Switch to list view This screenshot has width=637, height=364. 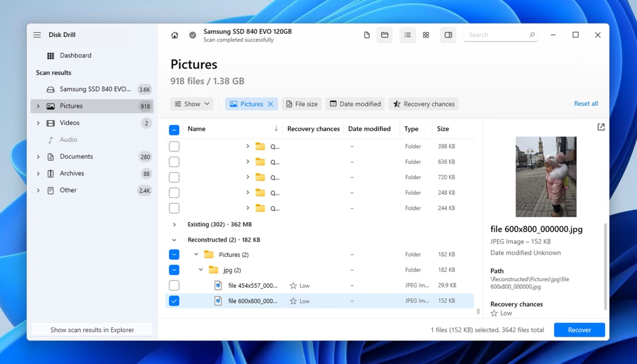[408, 35]
